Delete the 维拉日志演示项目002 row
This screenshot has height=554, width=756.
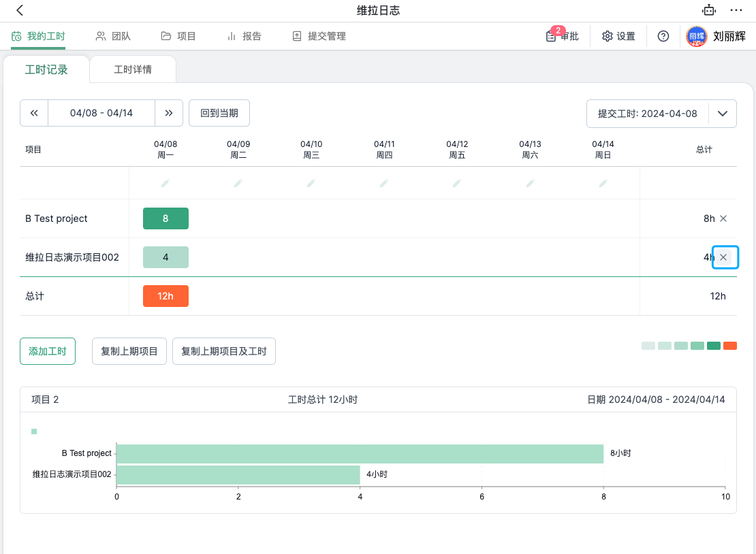pos(724,257)
